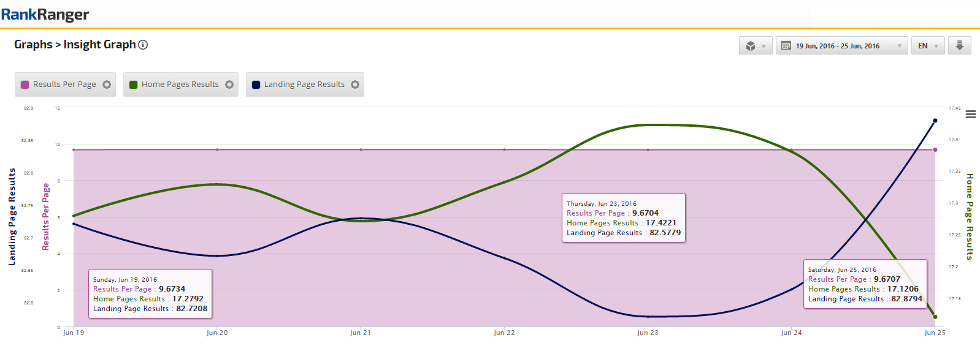Open the chart hamburger export menu
Screen dimensions: 980x343
tap(971, 115)
